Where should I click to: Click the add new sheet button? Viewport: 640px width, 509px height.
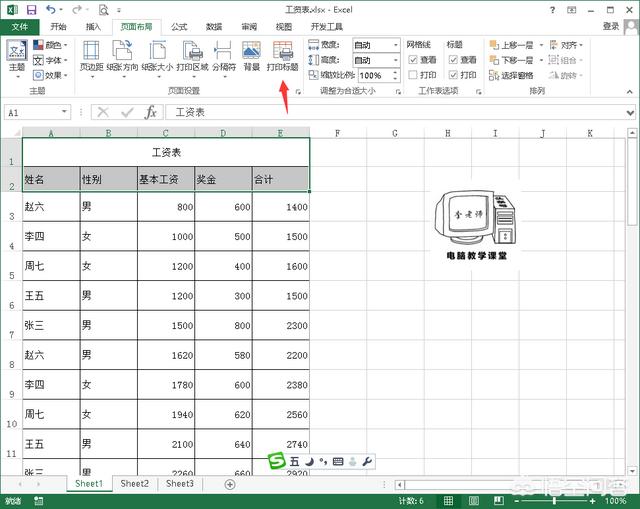coord(230,484)
